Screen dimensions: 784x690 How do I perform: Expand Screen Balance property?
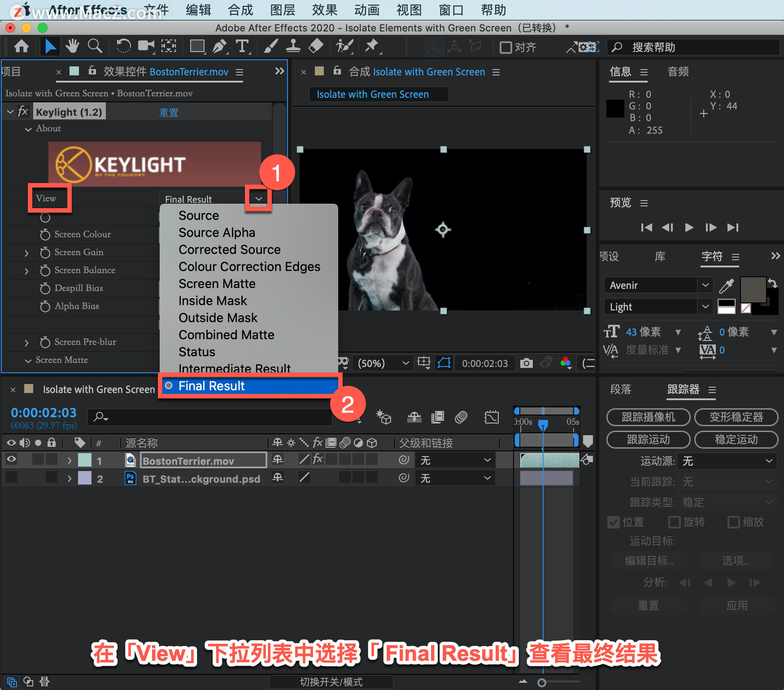point(26,271)
